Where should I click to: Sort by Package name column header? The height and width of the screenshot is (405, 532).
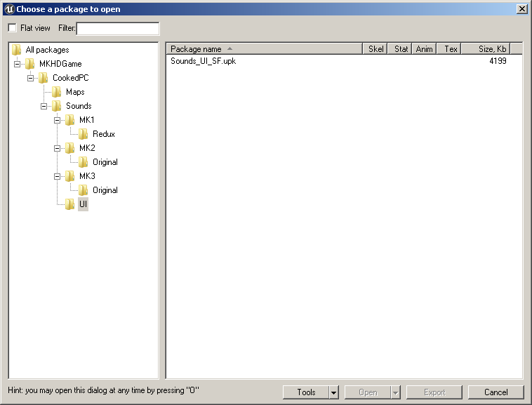(264, 49)
